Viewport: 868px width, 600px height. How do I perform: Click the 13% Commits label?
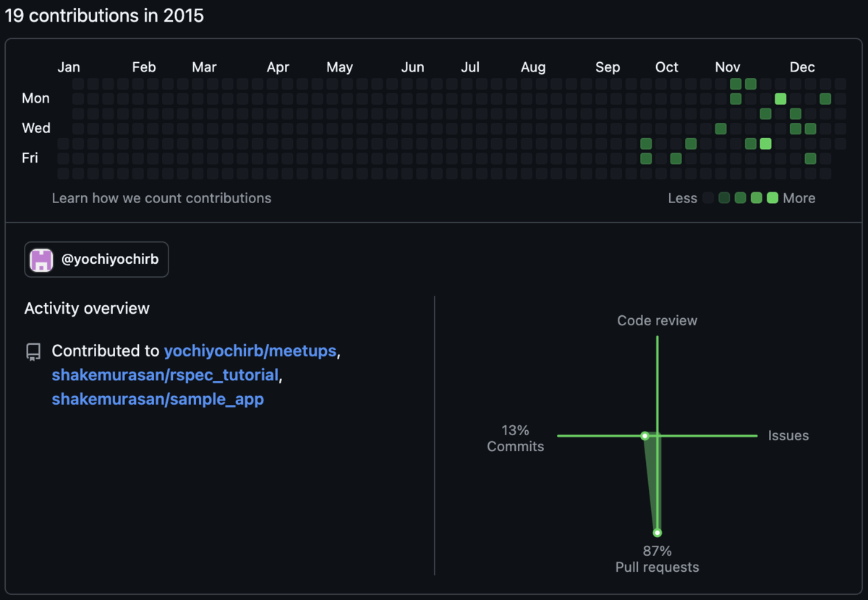pos(515,438)
